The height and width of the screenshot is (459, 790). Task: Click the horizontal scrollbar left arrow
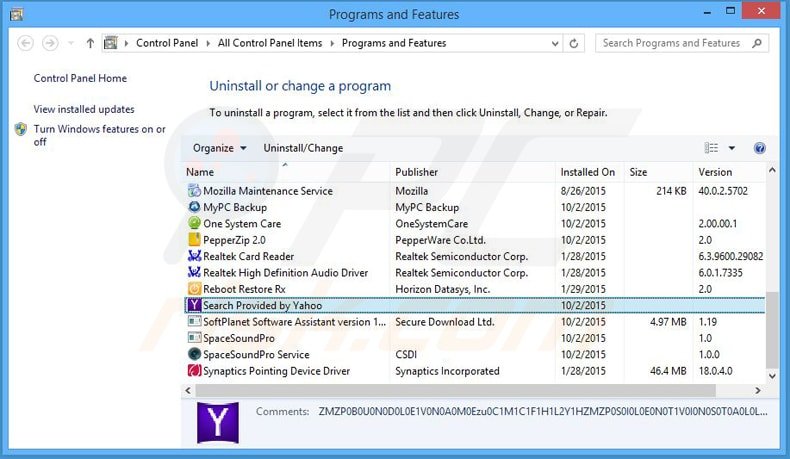point(188,390)
